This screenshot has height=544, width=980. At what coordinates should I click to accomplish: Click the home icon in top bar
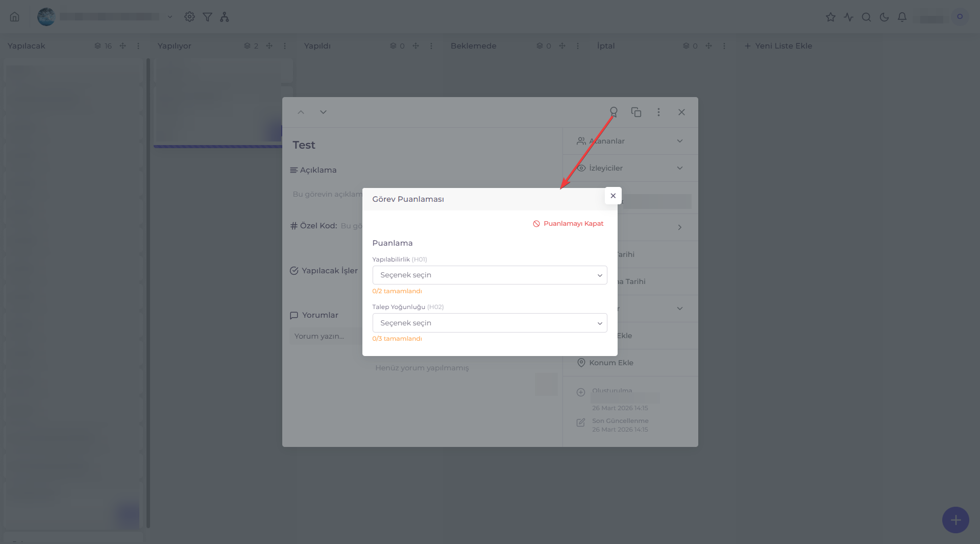15,17
